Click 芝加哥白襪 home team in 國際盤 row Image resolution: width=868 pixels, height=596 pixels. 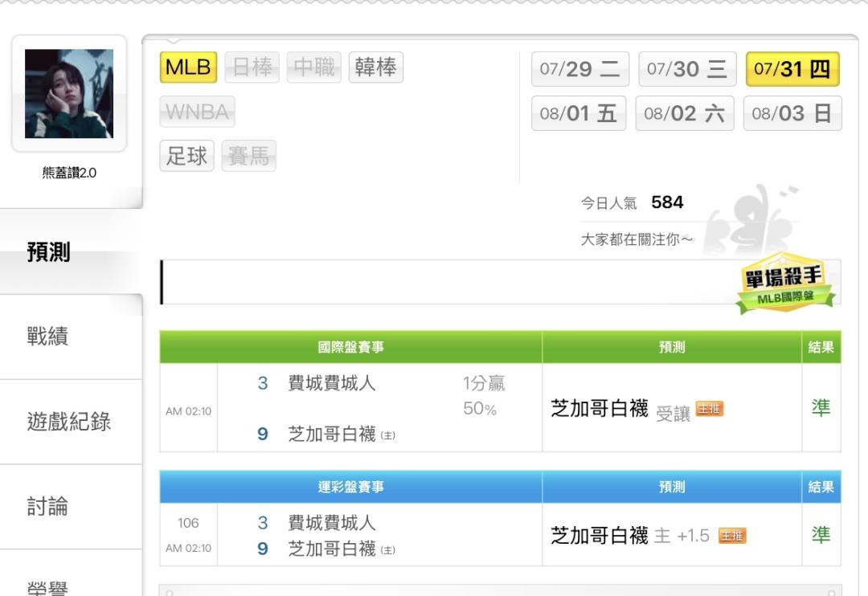coord(332,434)
